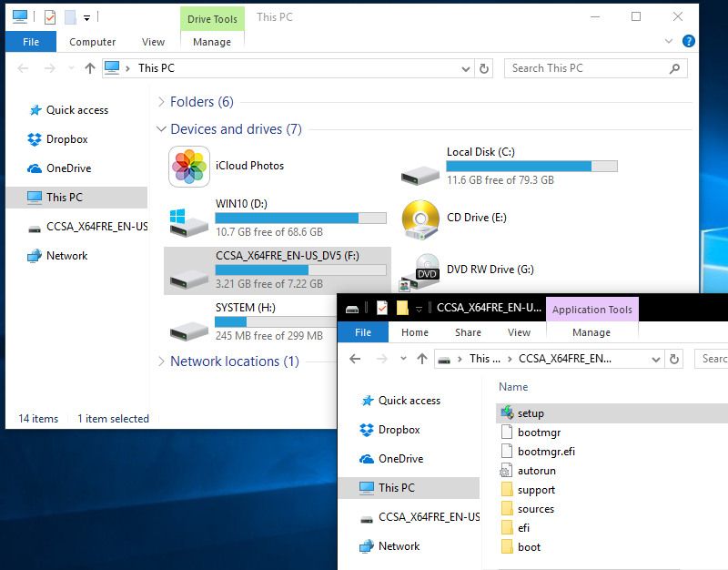This screenshot has height=570, width=728.
Task: Click Drive Tools contextual tab header
Action: click(212, 19)
